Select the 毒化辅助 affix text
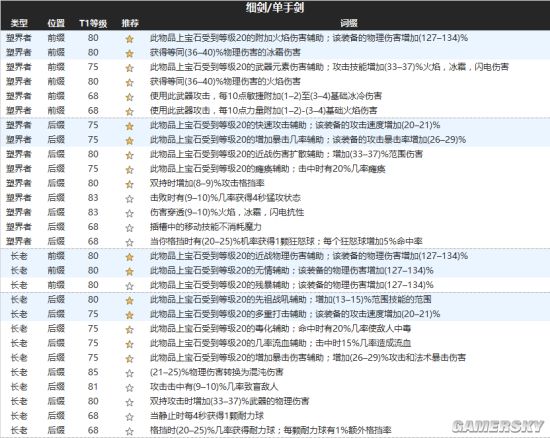The height and width of the screenshot is (438, 550). (280, 329)
